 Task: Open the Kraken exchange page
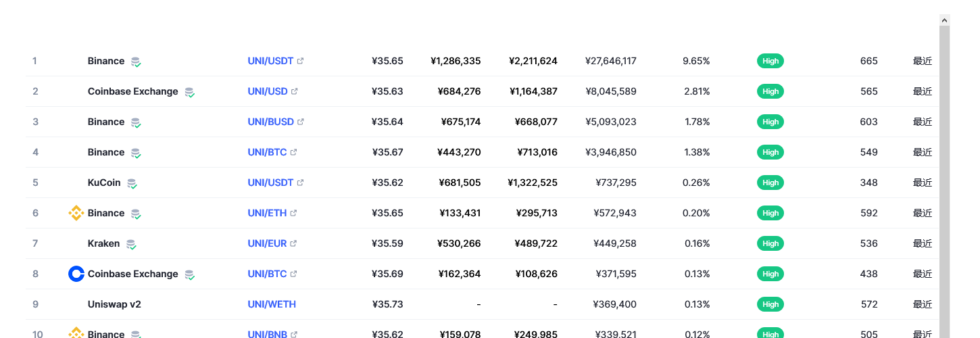tap(103, 243)
